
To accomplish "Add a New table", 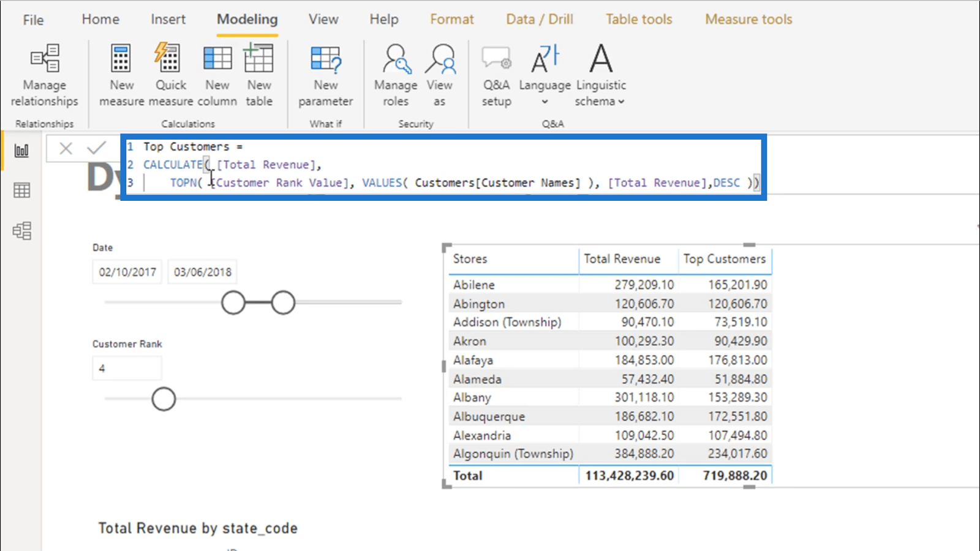I will [259, 76].
